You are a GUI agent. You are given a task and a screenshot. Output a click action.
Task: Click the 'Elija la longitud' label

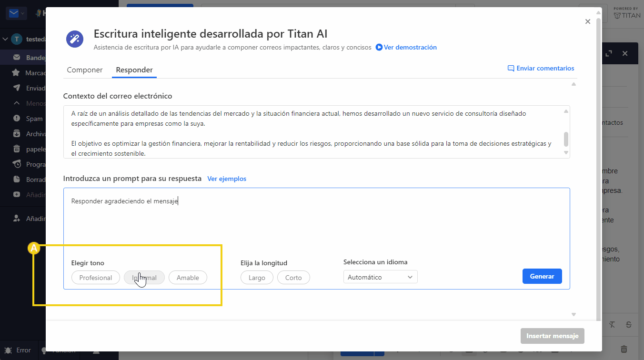pyautogui.click(x=264, y=263)
